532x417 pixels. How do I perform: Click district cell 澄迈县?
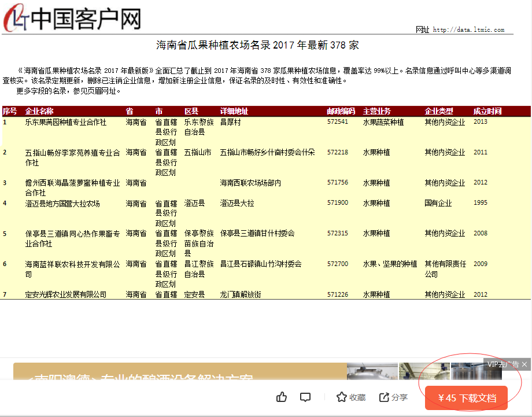[194, 203]
